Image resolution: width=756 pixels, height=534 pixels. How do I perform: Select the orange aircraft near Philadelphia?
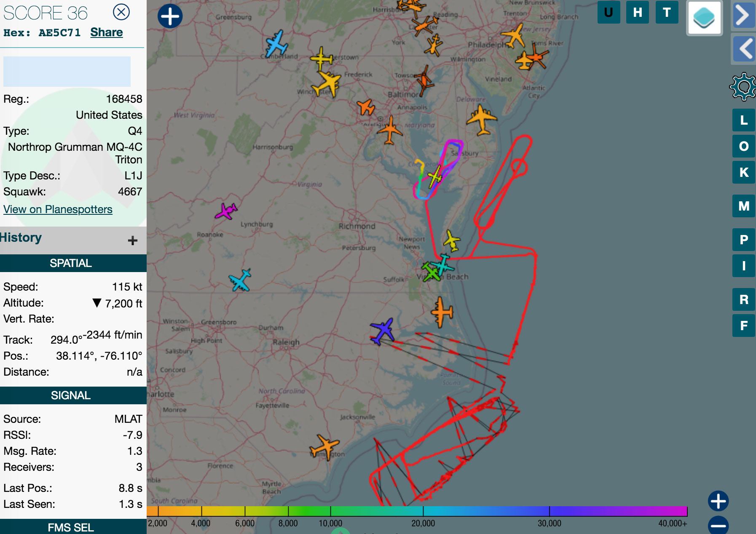click(514, 35)
